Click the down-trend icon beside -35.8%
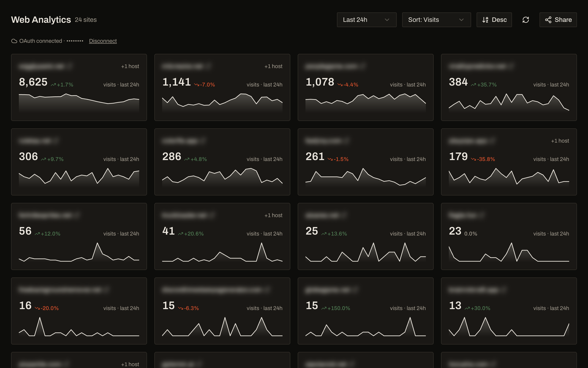588x368 pixels. click(x=473, y=159)
